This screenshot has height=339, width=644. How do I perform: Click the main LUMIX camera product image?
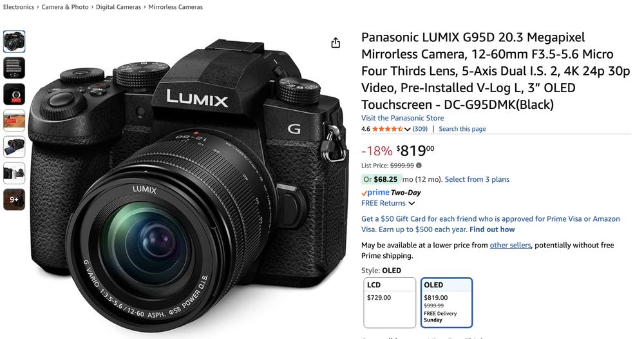[x=189, y=185]
